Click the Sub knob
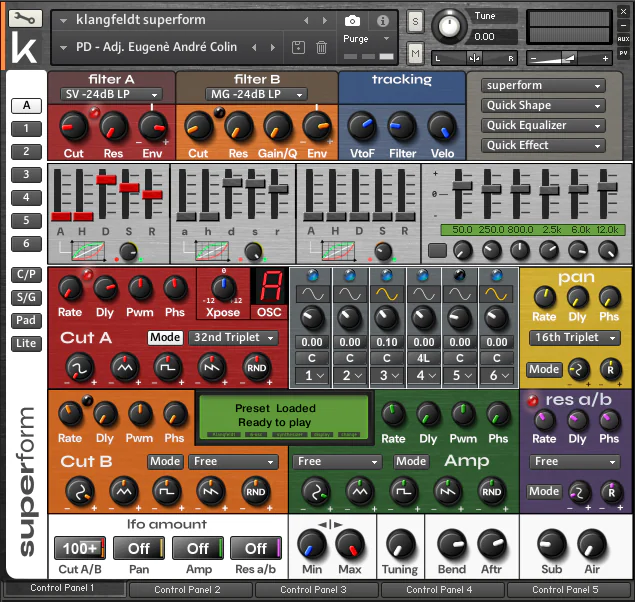Screen dimensions: 635x602 552,544
